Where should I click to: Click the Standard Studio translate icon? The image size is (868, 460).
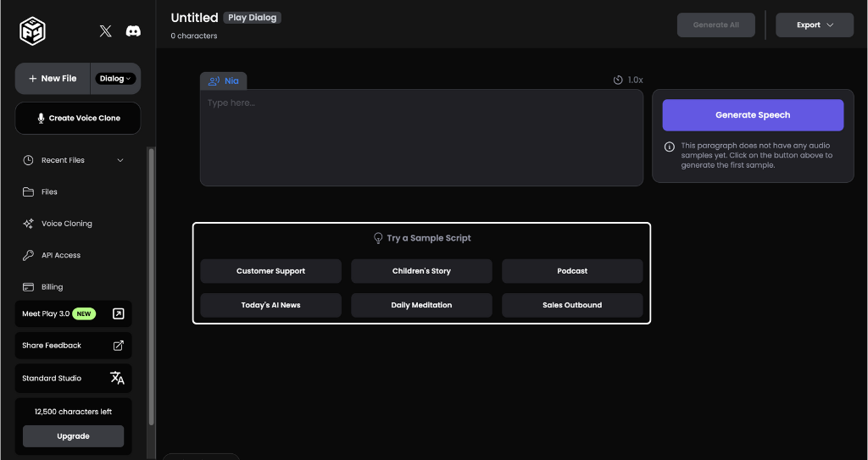(118, 378)
